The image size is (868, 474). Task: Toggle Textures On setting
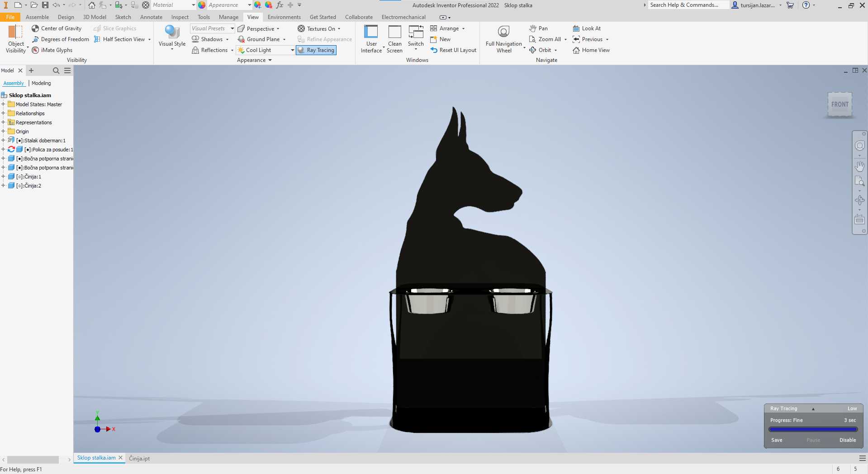coord(317,28)
